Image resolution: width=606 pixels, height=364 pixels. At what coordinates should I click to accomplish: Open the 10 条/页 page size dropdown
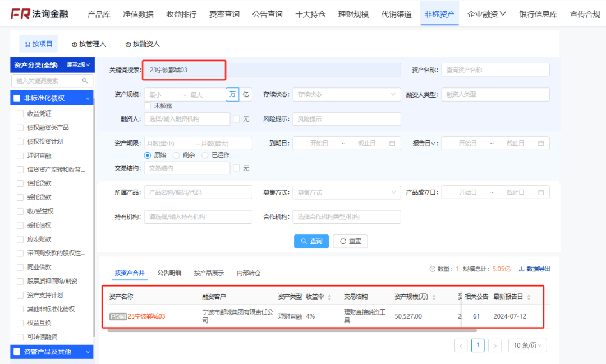[527, 345]
